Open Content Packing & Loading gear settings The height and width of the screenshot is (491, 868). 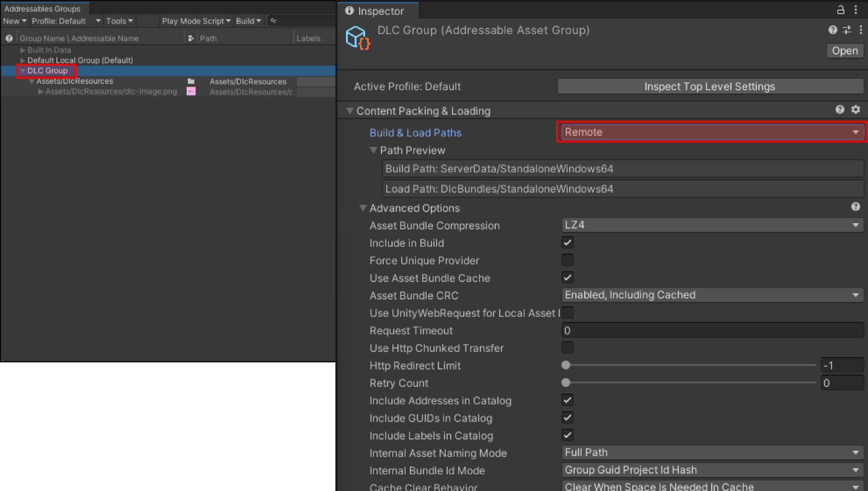tap(856, 110)
